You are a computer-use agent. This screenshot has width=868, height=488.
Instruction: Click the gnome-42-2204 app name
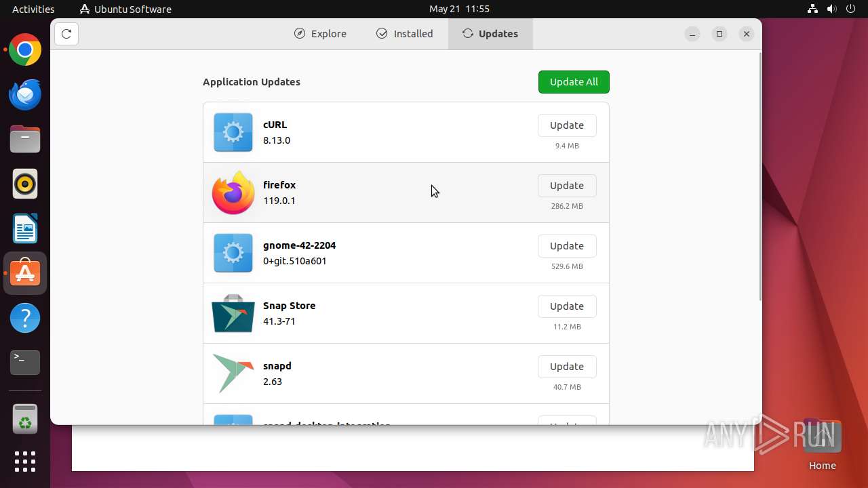(299, 245)
